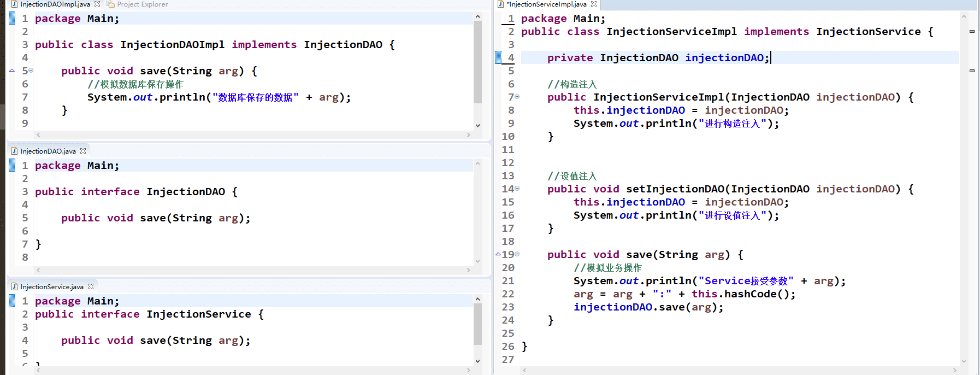This screenshot has width=980, height=375.
Task: Click the upper overview ruler annotation in InjectionServiceImpl editor
Action: coord(972,31)
